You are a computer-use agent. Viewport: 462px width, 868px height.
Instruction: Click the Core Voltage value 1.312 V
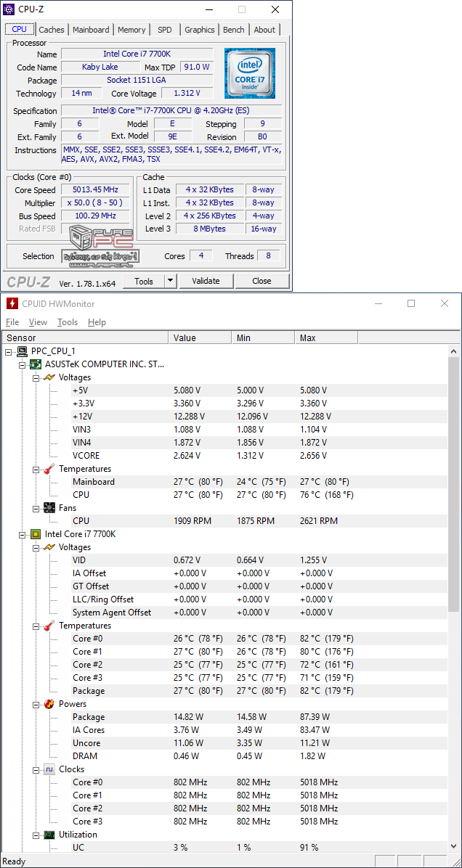pyautogui.click(x=187, y=93)
